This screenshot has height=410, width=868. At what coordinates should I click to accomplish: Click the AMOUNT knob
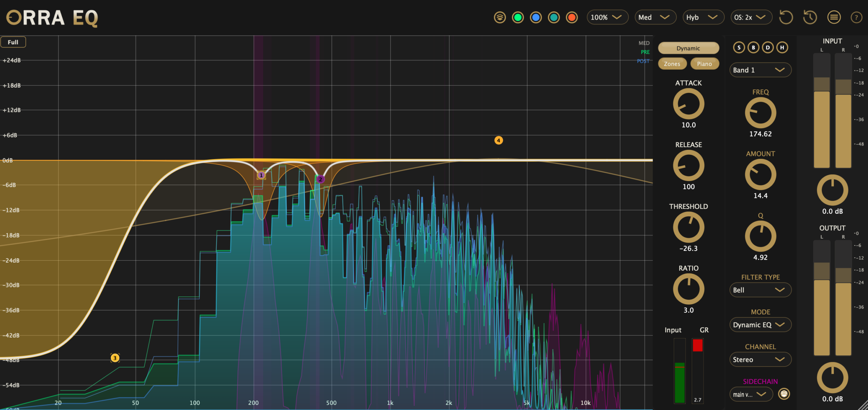(x=760, y=175)
